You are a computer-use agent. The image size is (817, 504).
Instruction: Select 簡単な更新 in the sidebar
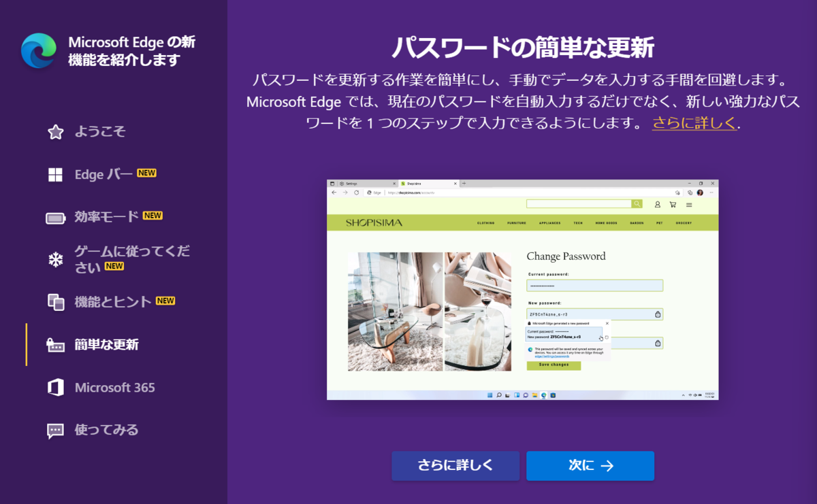(x=107, y=345)
